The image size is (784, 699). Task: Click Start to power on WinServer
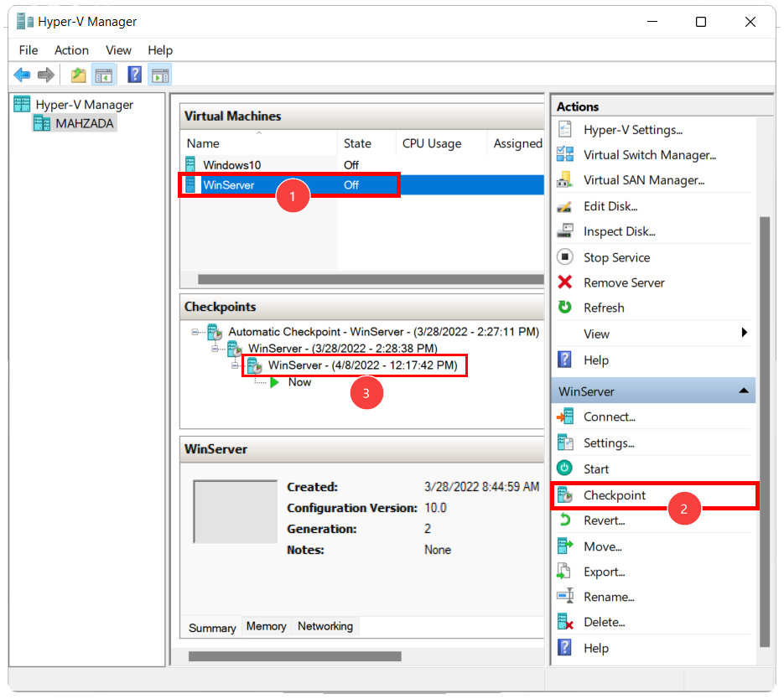tap(595, 469)
